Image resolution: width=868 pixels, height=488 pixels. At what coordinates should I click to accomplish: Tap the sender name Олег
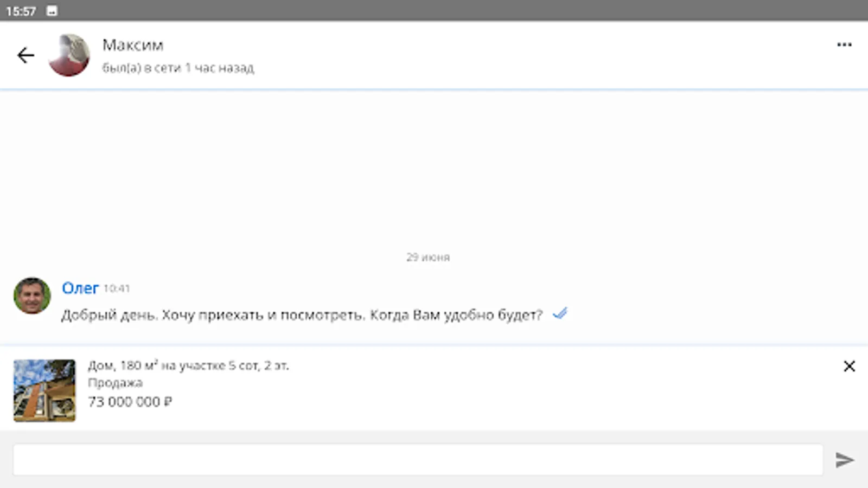(x=80, y=288)
